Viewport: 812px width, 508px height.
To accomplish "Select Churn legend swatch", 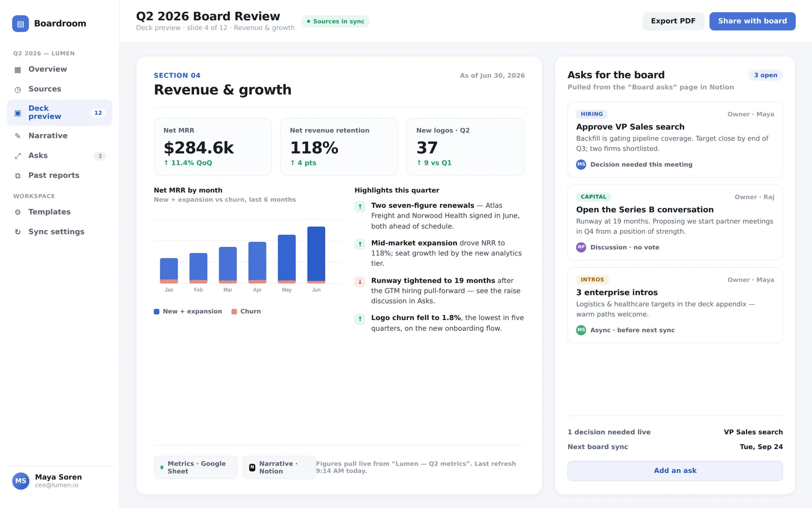I will click(x=234, y=312).
